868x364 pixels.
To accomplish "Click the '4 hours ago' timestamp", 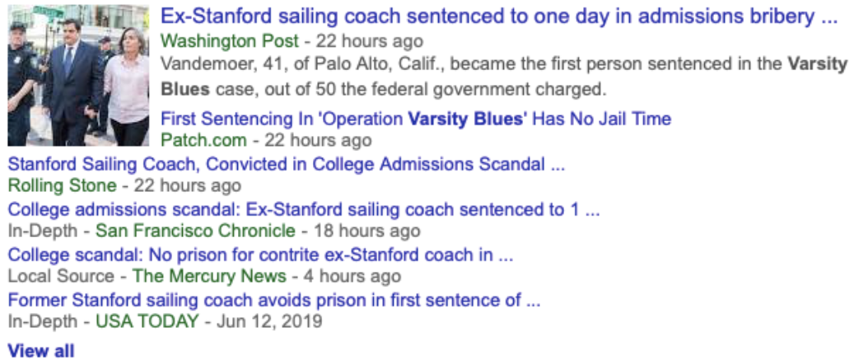I will tap(353, 276).
